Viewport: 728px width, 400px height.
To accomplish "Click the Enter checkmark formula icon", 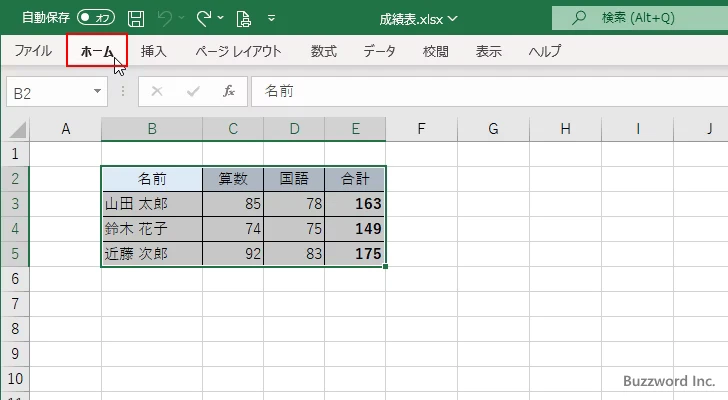I will point(193,91).
